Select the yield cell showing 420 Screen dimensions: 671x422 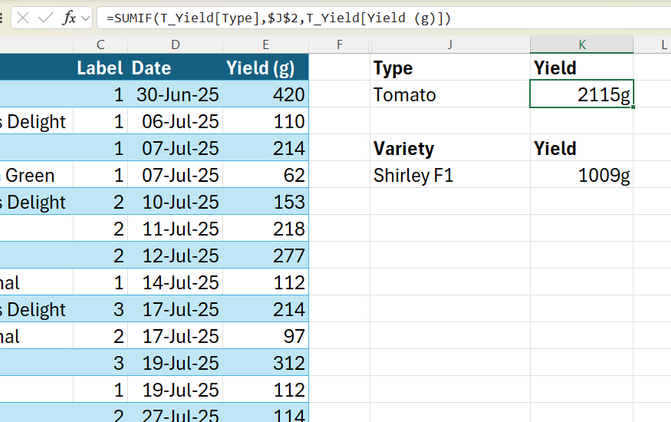tap(266, 95)
